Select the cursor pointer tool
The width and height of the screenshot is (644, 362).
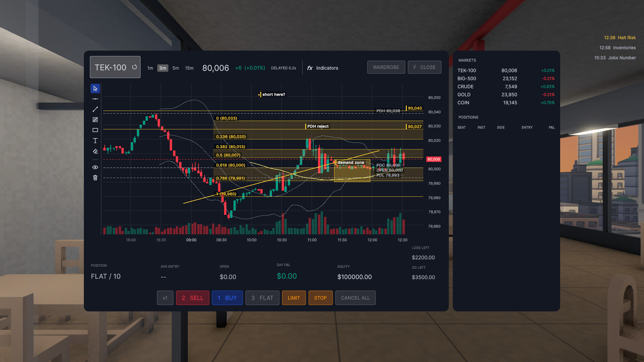click(95, 88)
